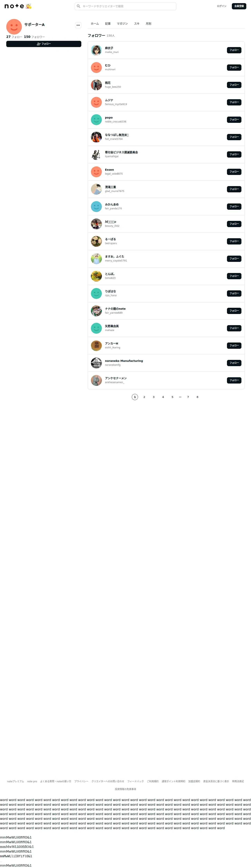The image size is (251, 868).
Task: Click noraneko Manufacturing's avatar image
Action: [x=97, y=363]
